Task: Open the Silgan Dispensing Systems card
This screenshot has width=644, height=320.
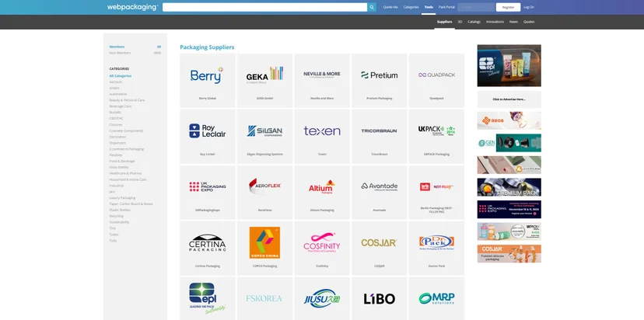Action: pyautogui.click(x=265, y=136)
